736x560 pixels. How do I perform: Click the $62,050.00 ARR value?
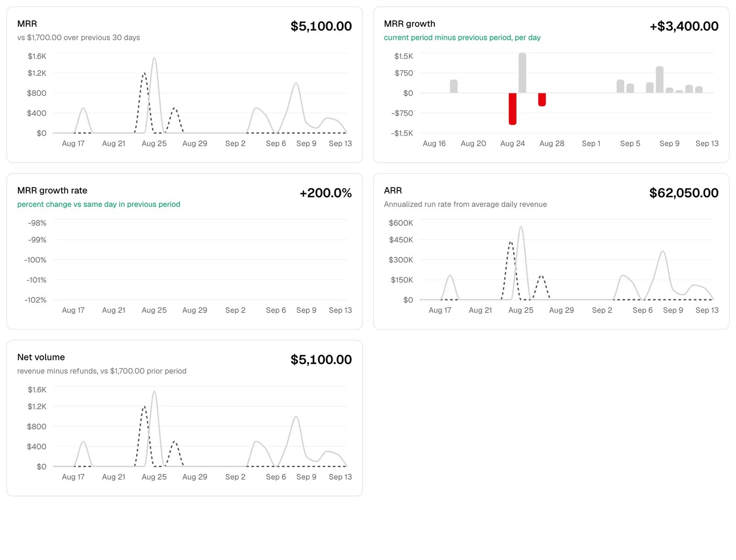point(684,193)
